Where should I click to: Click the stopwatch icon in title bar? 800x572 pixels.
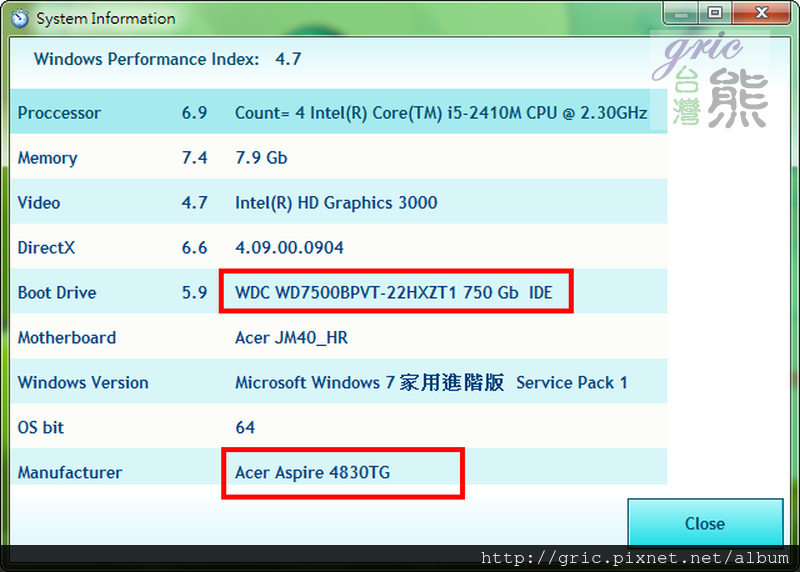[20, 18]
